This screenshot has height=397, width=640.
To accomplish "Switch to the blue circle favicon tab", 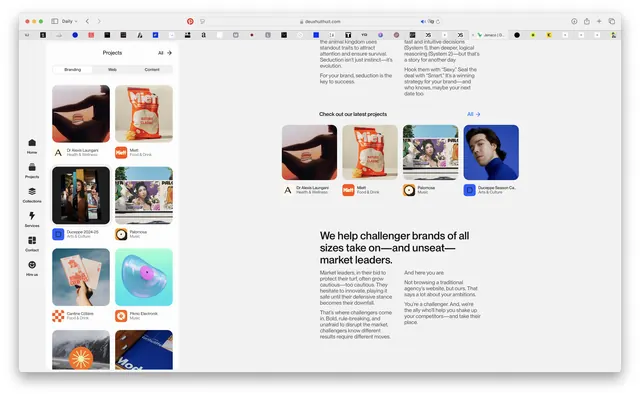I will (75, 35).
